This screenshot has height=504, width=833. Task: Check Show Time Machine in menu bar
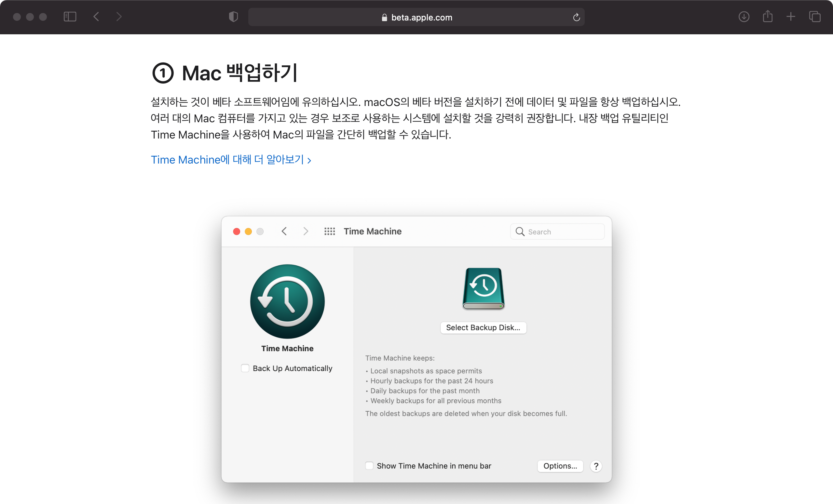tap(369, 466)
